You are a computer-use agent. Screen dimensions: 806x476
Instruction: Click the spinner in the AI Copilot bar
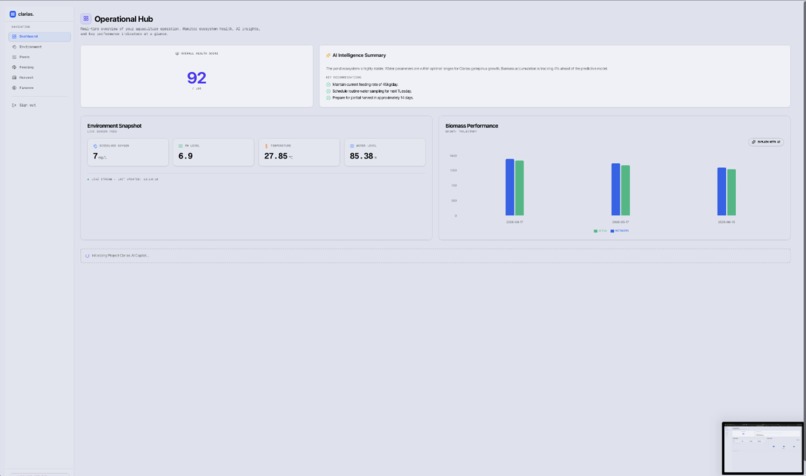coord(87,255)
